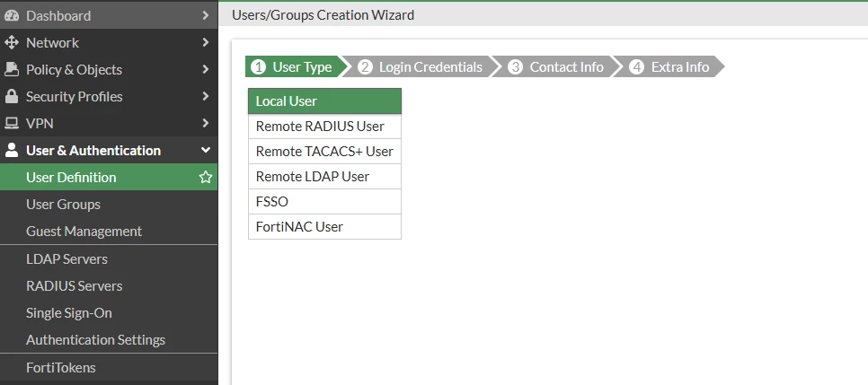Select the Contact Info wizard step

558,67
